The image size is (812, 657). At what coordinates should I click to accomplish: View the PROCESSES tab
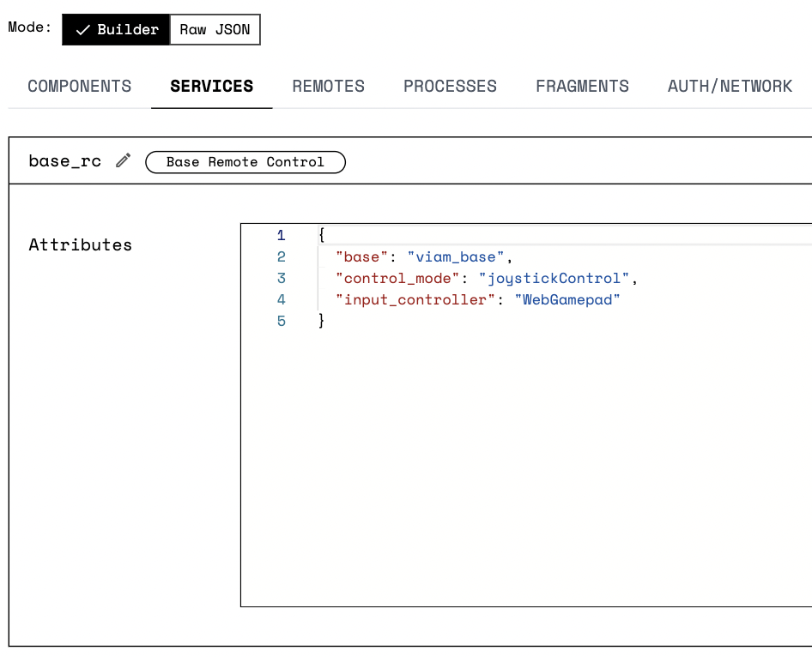[x=450, y=86]
